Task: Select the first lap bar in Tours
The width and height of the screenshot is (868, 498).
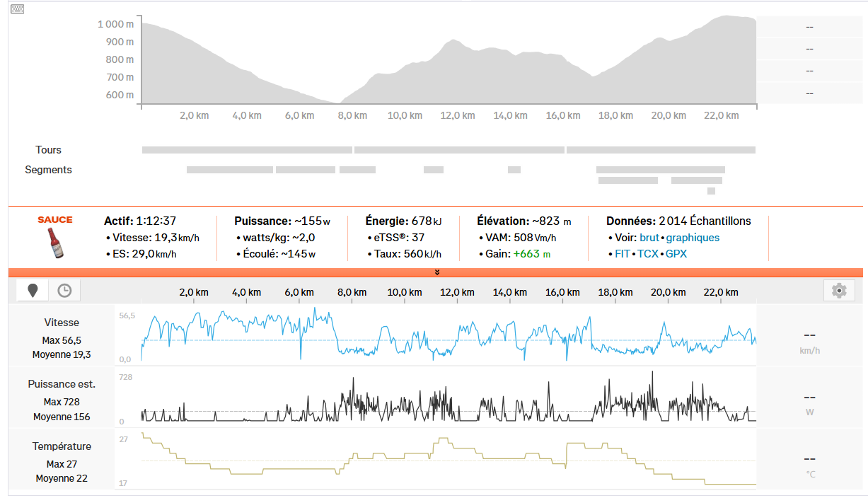Action: point(247,150)
